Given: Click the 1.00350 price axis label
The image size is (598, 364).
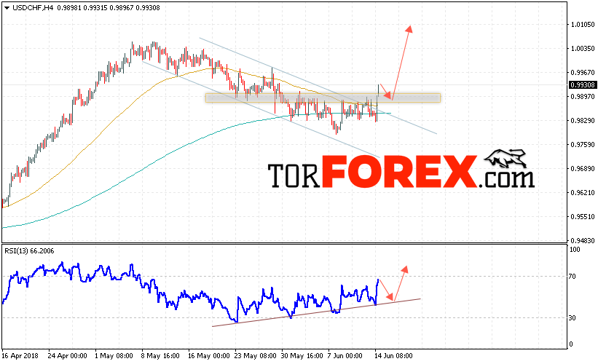Looking at the screenshot, I should [583, 48].
